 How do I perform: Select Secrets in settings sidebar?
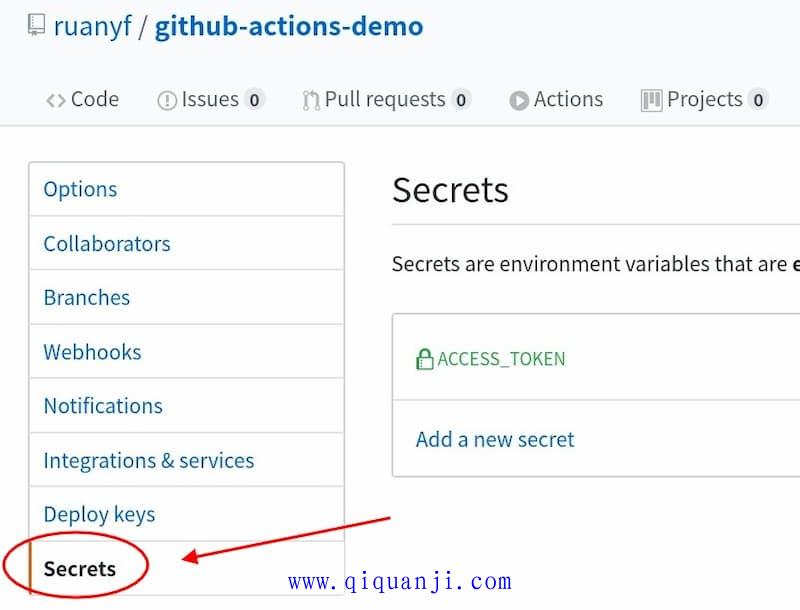(x=187, y=568)
